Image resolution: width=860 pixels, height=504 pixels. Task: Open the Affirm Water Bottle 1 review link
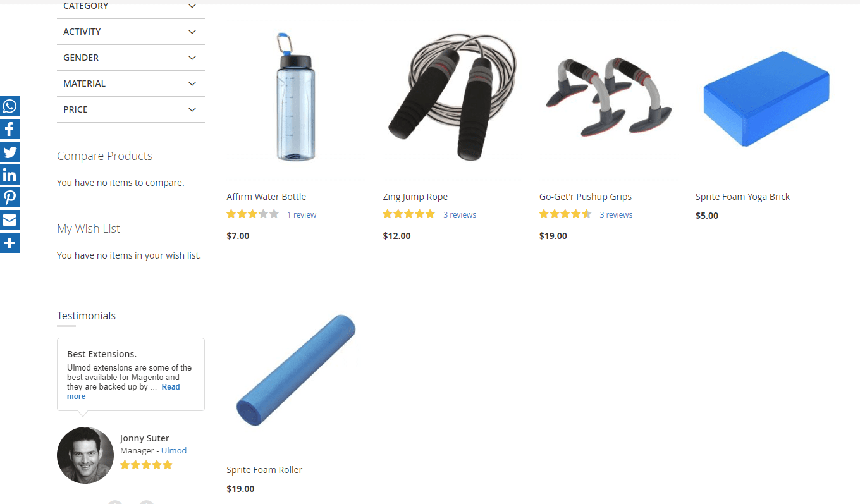302,215
